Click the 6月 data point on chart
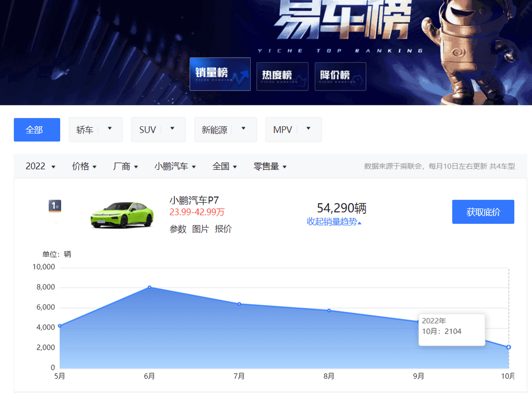Screen dimensions: 532x394 point(150,287)
